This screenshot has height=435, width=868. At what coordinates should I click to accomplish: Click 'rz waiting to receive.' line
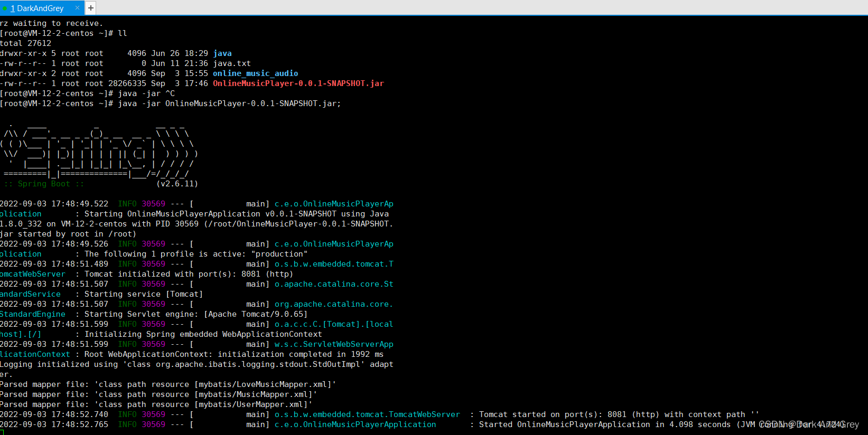pyautogui.click(x=52, y=23)
